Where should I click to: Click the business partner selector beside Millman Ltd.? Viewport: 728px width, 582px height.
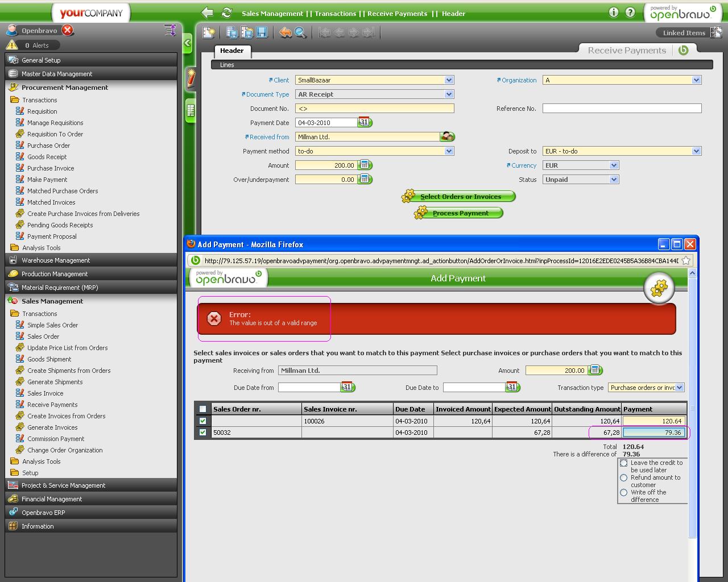pos(448,136)
